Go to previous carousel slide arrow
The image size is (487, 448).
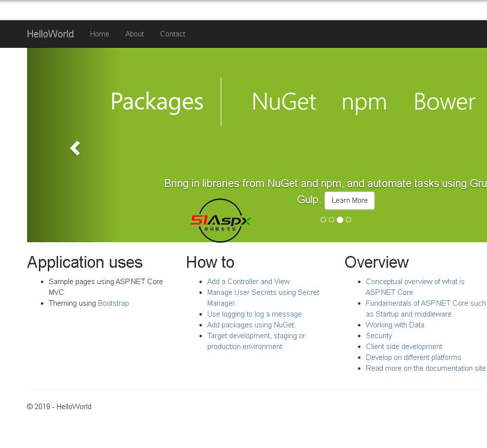click(x=75, y=148)
